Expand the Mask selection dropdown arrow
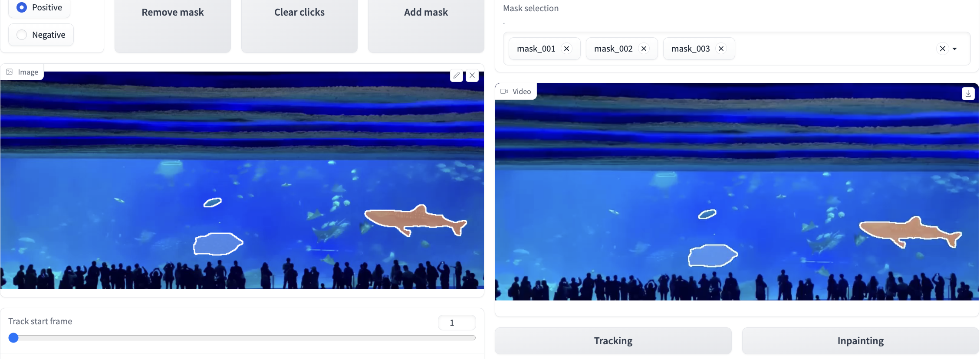Screen dimensions: 980x359 (x=955, y=49)
